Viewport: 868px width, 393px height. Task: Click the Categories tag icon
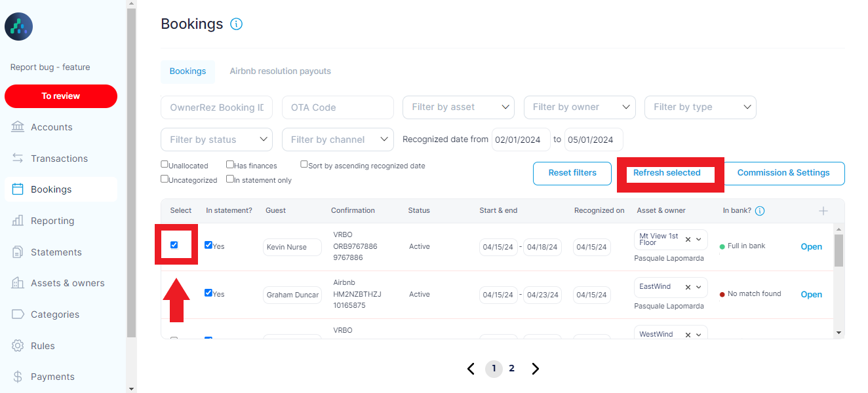pos(18,314)
